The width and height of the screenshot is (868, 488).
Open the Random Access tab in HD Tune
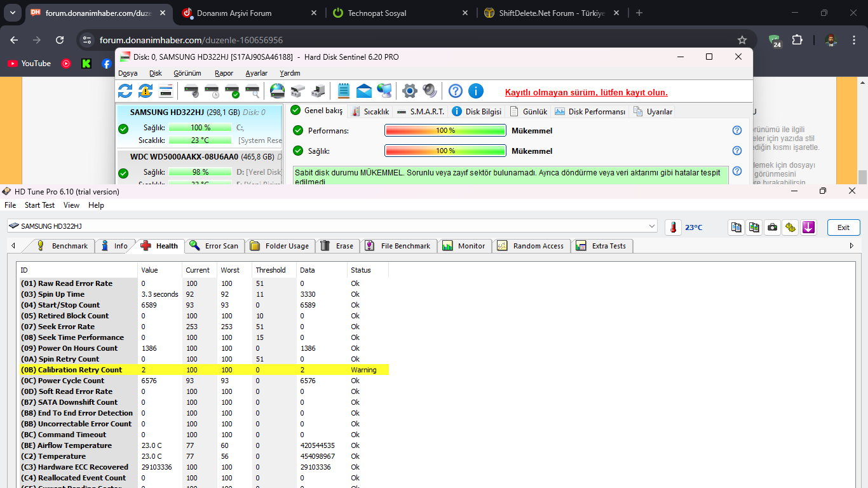point(531,246)
